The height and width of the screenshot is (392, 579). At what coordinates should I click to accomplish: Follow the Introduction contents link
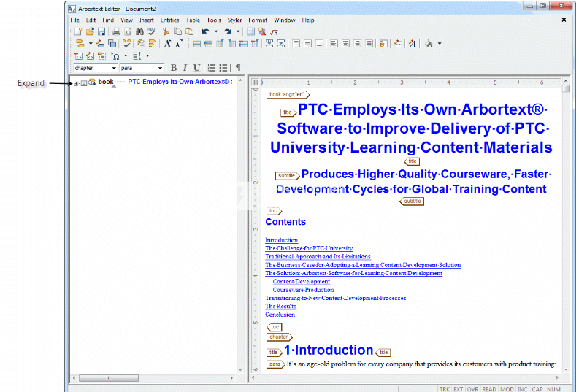281,240
